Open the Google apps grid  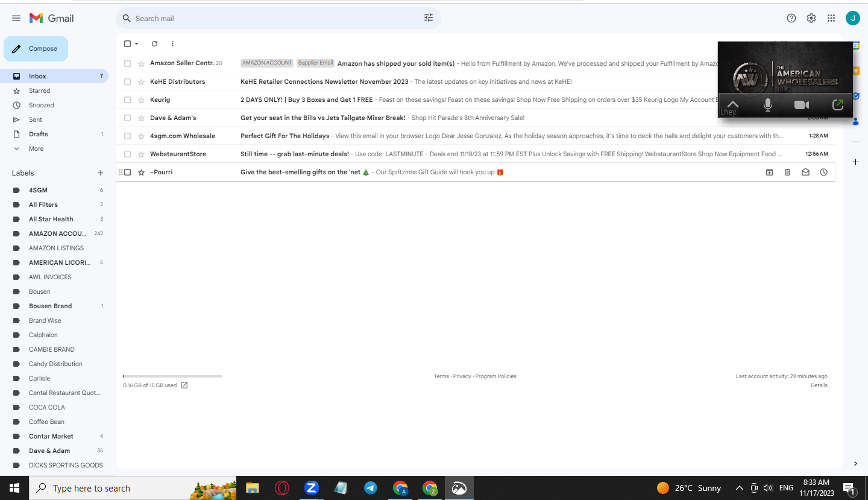(x=831, y=18)
